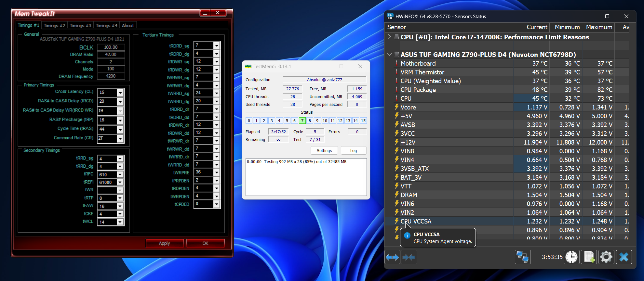644x281 pixels.
Task: Click +12V voltage lightning icon
Action: (396, 142)
